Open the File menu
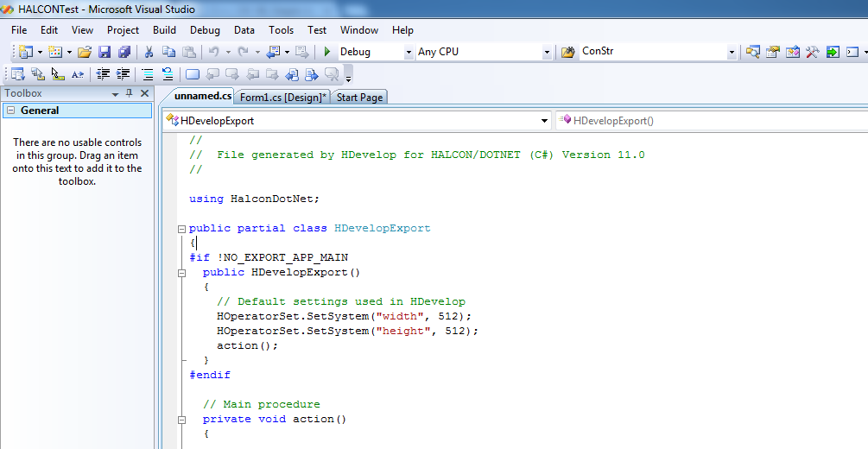The width and height of the screenshot is (868, 449). point(19,30)
